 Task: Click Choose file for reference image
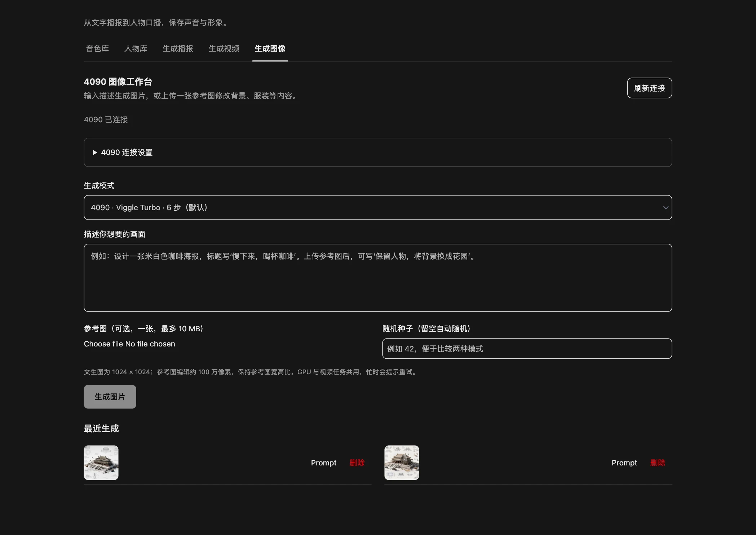103,344
